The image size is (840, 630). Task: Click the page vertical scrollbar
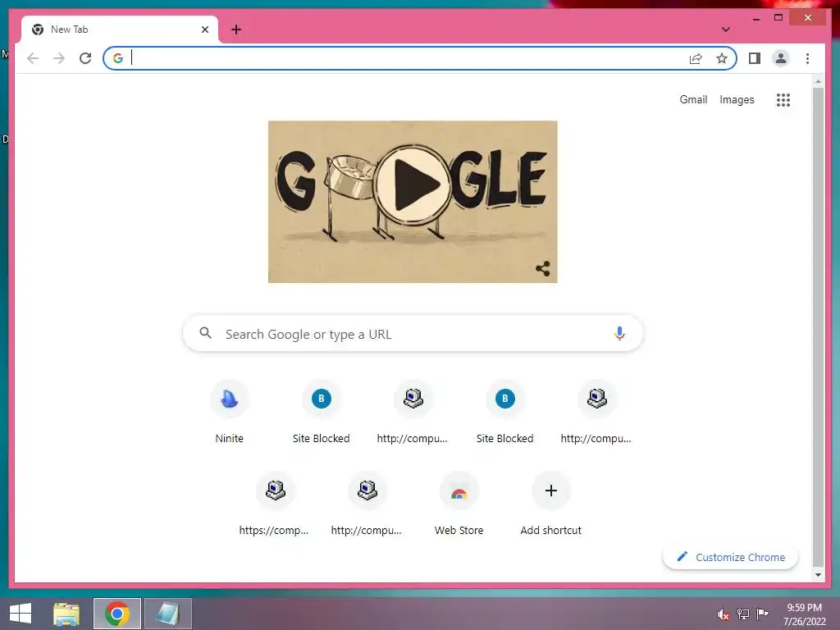coord(818,326)
